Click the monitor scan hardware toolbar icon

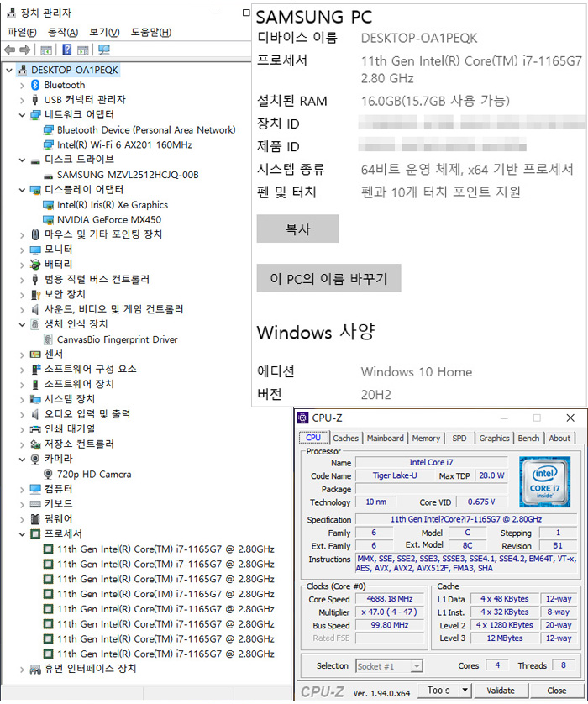pyautogui.click(x=104, y=50)
